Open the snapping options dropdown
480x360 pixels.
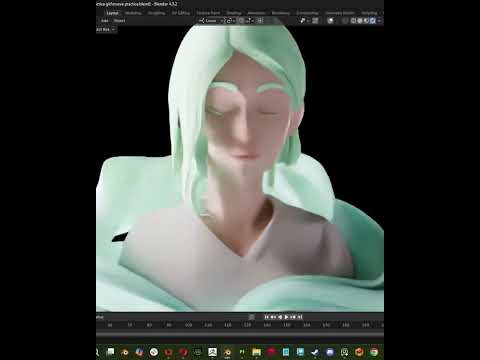coord(250,21)
